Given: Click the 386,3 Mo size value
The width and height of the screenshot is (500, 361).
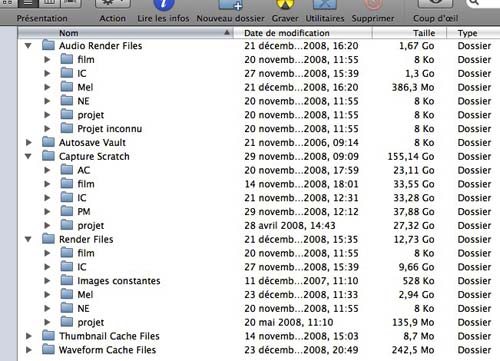Looking at the screenshot, I should [x=413, y=87].
